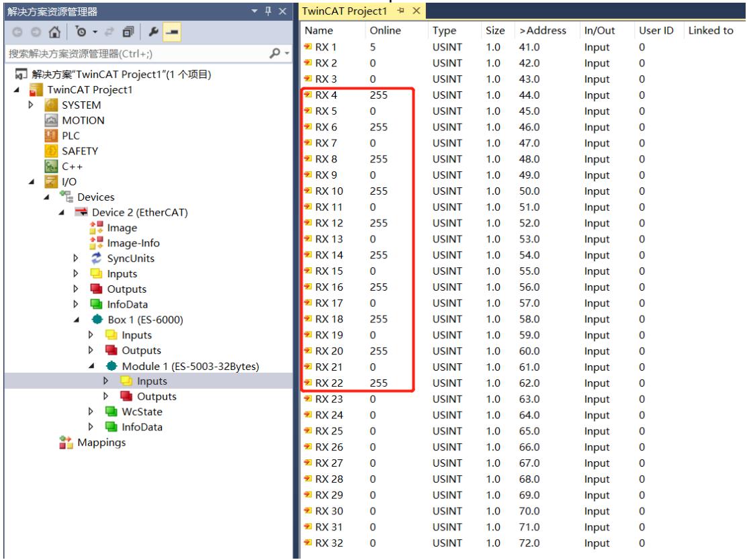Toggle the preview selected items button

pos(172,32)
